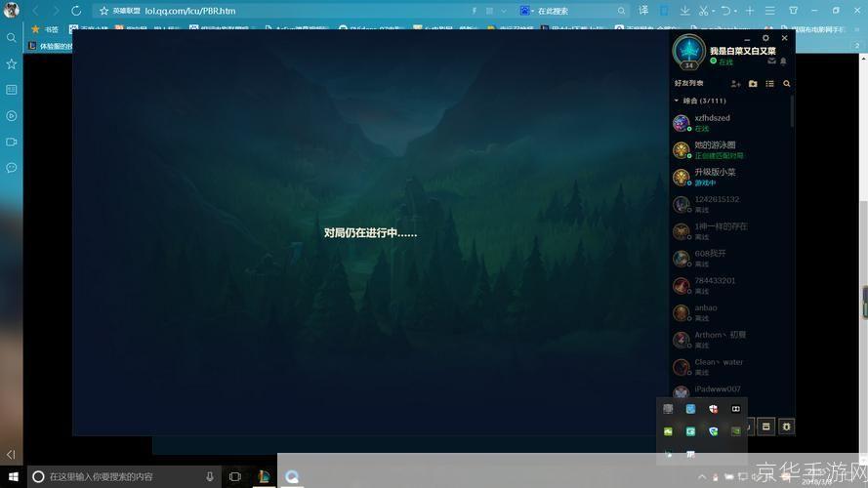Collapse browser sidebar with arrow icon
Screen dimensions: 868x488
11,454
